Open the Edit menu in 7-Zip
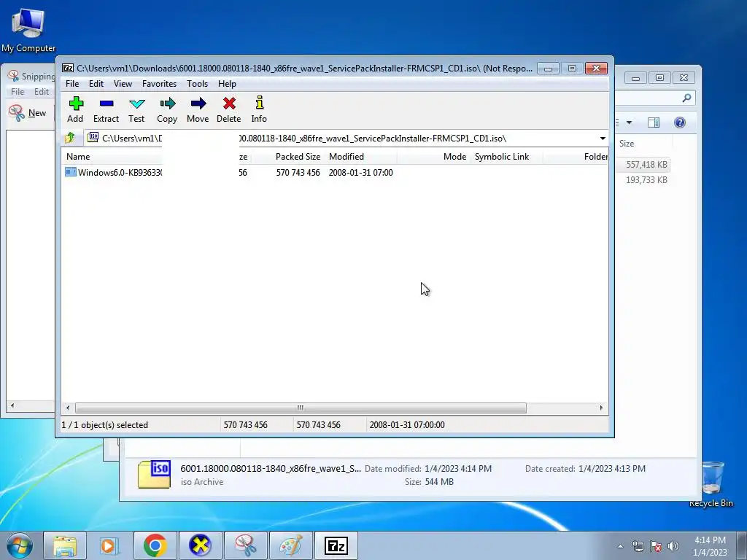This screenshot has height=560, width=747. click(96, 83)
